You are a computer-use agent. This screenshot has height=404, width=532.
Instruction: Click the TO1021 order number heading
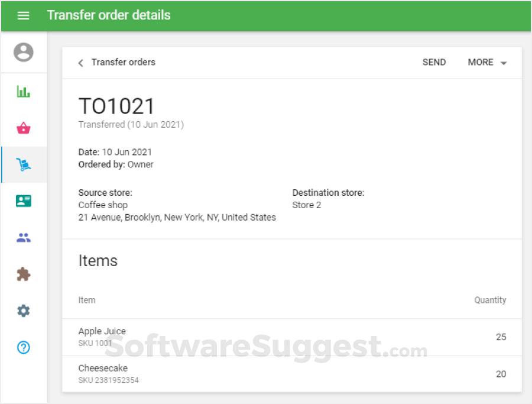116,106
